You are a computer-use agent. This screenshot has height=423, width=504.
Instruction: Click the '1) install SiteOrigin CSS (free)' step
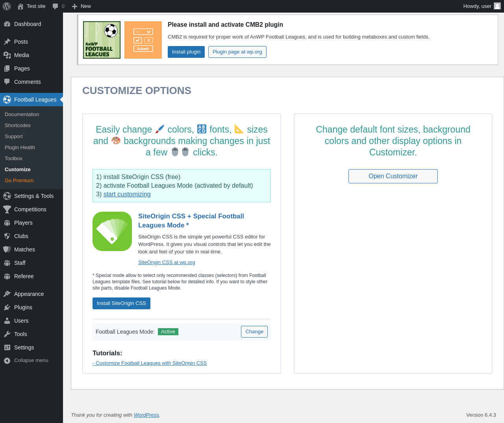[138, 177]
